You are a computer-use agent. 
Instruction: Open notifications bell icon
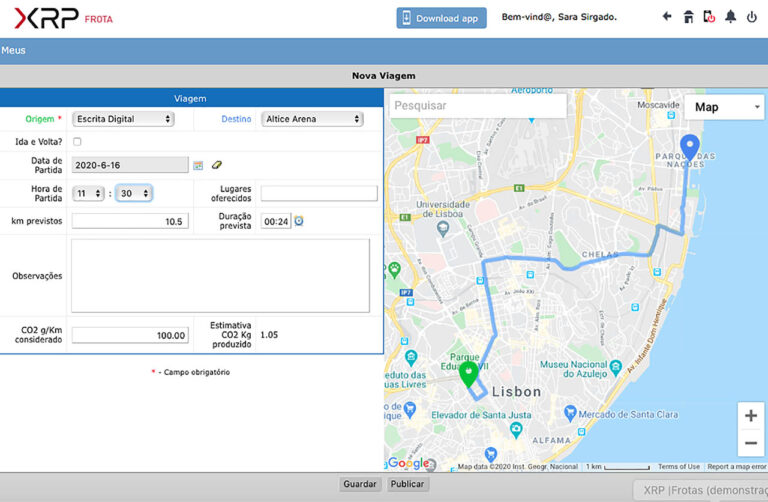pos(730,17)
